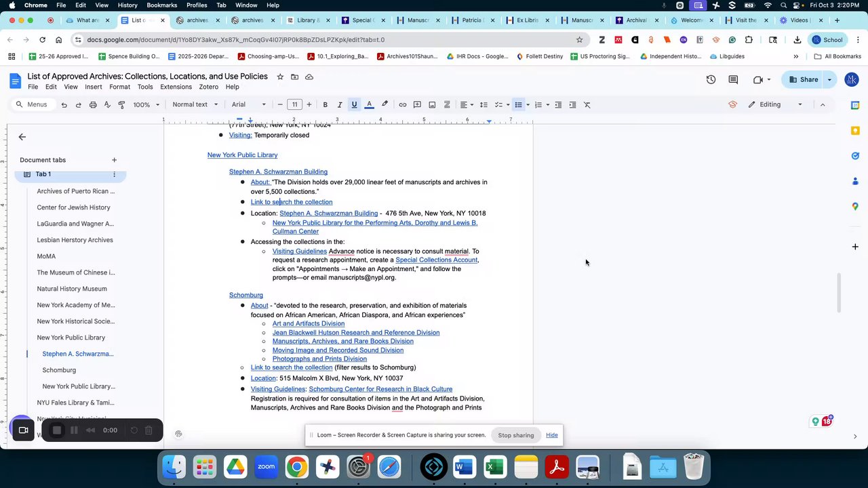Image resolution: width=868 pixels, height=488 pixels.
Task: Open the Arial font dropdown
Action: coord(248,105)
